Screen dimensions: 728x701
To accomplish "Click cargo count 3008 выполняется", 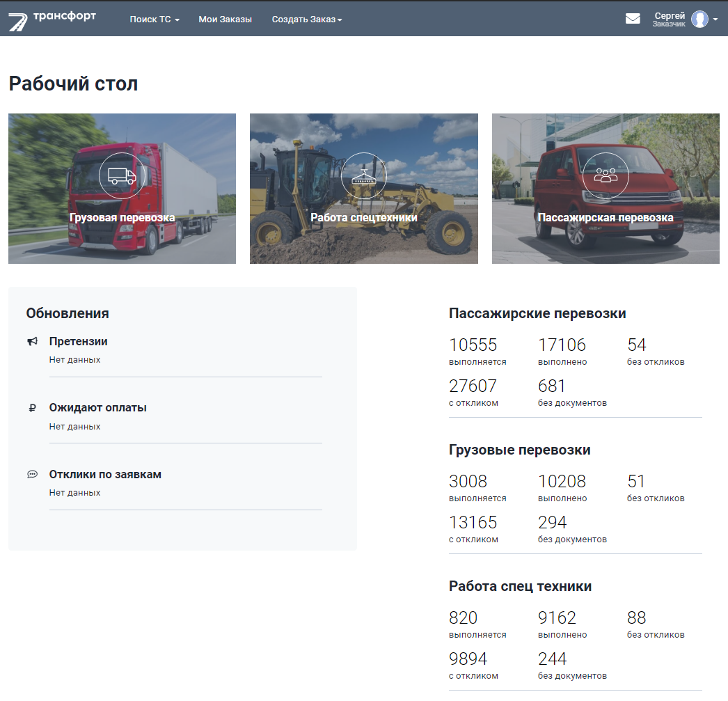I will [477, 488].
